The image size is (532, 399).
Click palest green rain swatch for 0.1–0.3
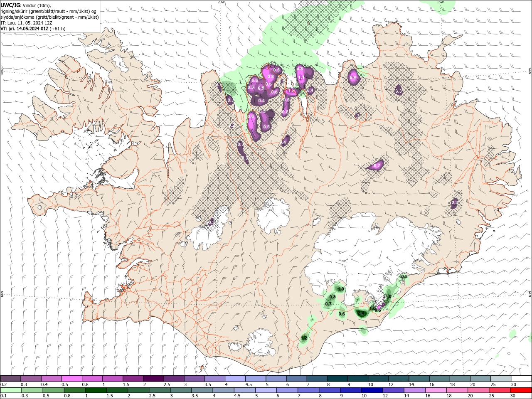click(x=11, y=390)
